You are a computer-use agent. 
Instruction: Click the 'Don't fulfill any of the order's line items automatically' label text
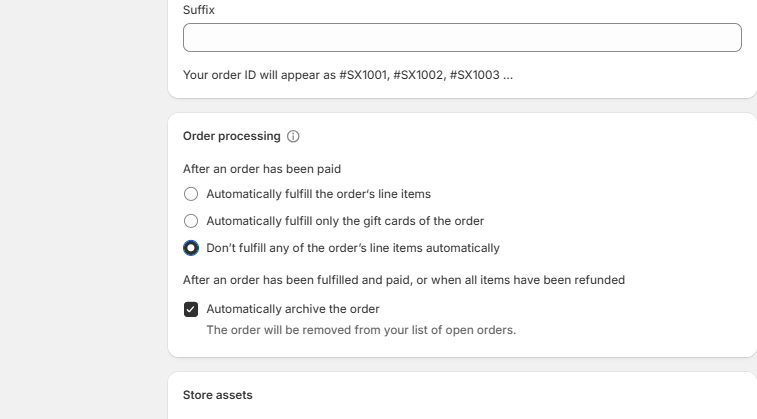(353, 248)
